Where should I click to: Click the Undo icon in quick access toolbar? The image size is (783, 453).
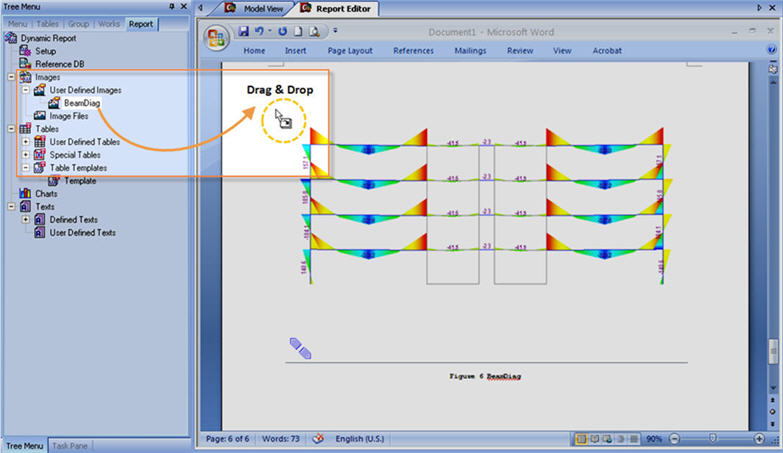(x=259, y=32)
